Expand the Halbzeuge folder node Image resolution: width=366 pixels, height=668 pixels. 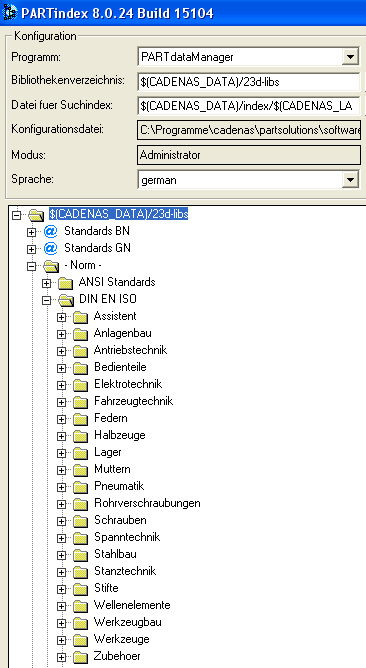pyautogui.click(x=61, y=436)
